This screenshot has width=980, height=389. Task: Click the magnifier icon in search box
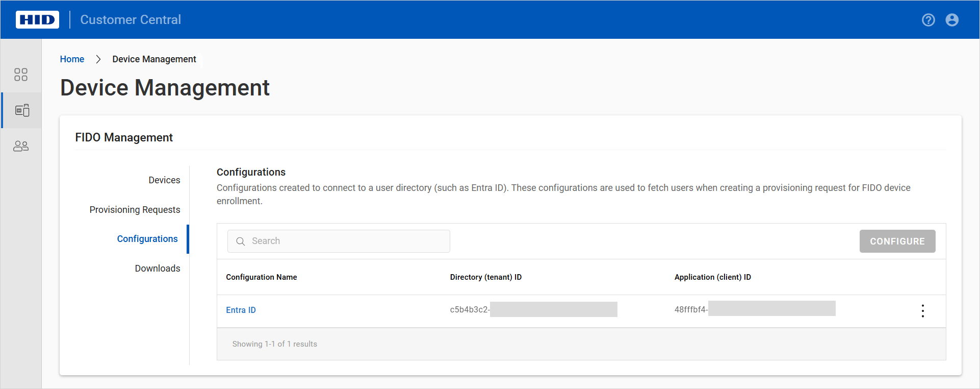pos(241,241)
